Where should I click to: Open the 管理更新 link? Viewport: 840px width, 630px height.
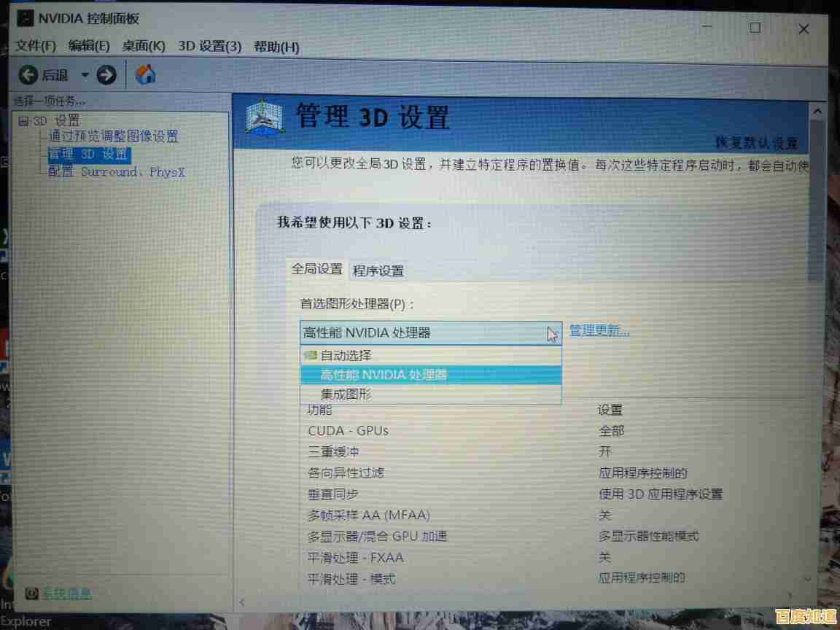click(599, 330)
